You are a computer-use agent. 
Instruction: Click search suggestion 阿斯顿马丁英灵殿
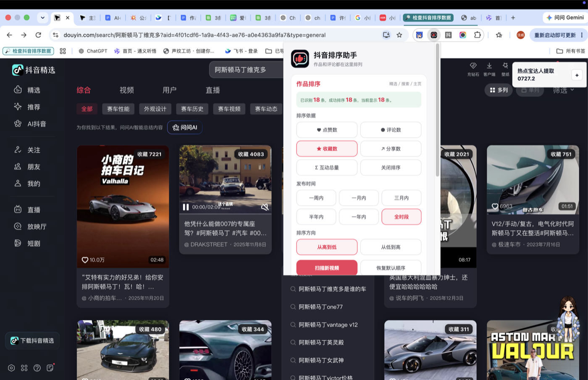point(321,342)
